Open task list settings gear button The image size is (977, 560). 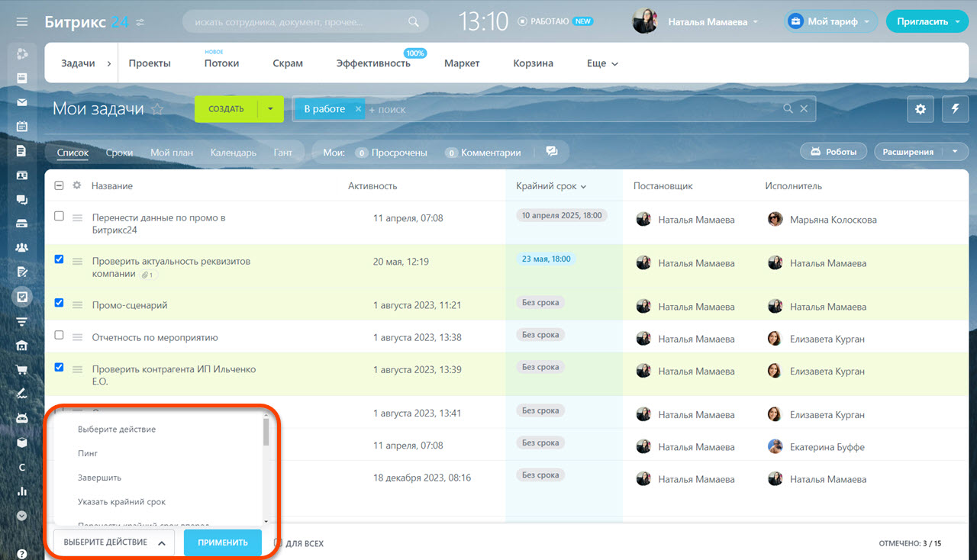pyautogui.click(x=920, y=109)
